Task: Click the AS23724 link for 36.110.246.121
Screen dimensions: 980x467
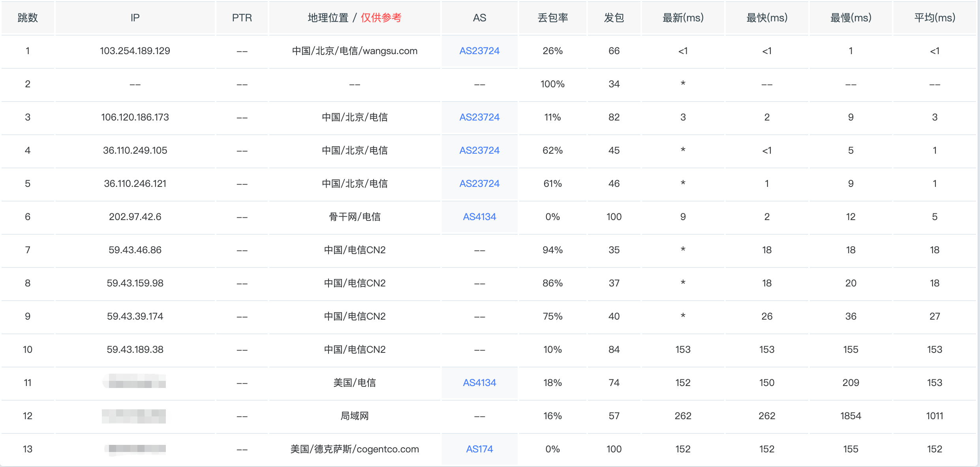Action: coord(479,184)
